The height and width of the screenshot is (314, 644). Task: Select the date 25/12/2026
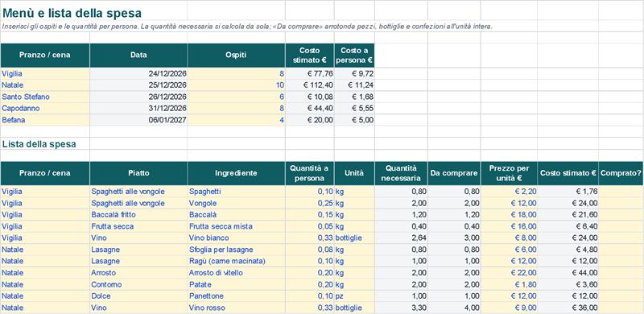(x=138, y=85)
